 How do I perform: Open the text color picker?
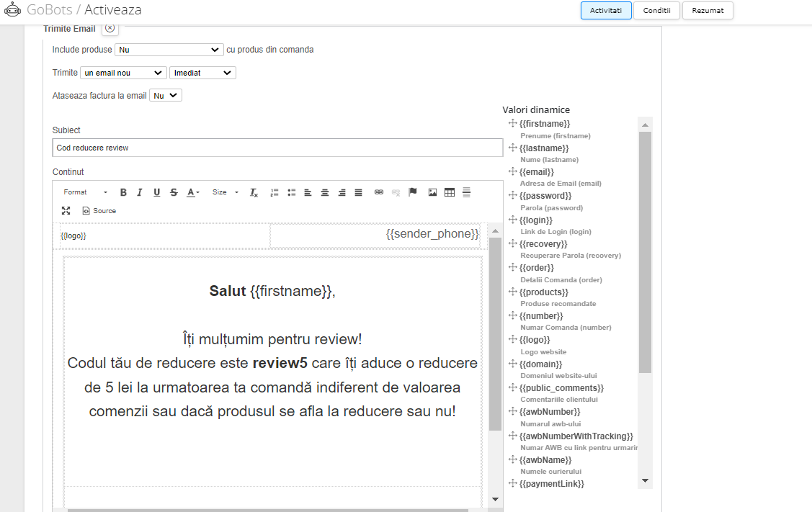[193, 192]
